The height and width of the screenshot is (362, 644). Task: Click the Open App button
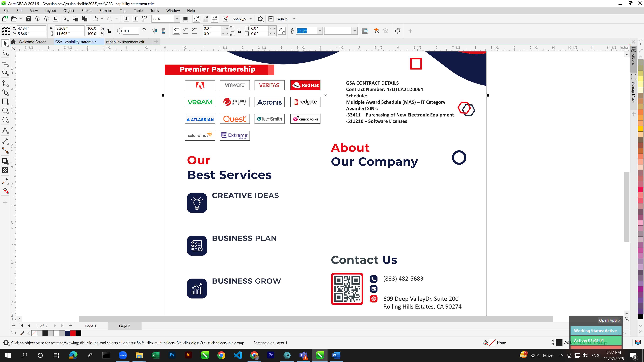tap(609, 320)
